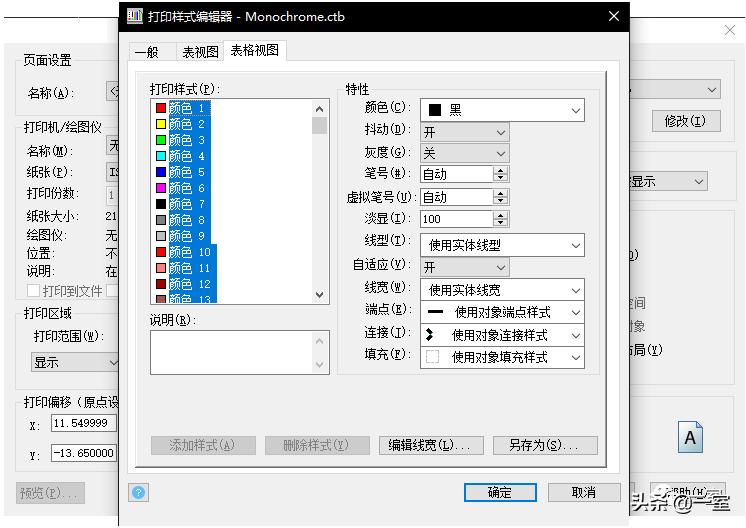This screenshot has width=746, height=528.
Task: Open the 连接(J) join style dropdown
Action: click(x=502, y=335)
